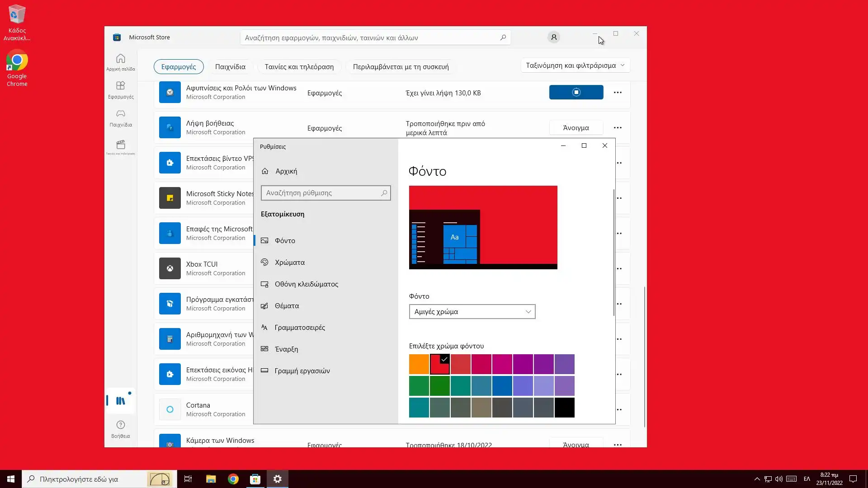Show hidden system tray icons

[757, 479]
